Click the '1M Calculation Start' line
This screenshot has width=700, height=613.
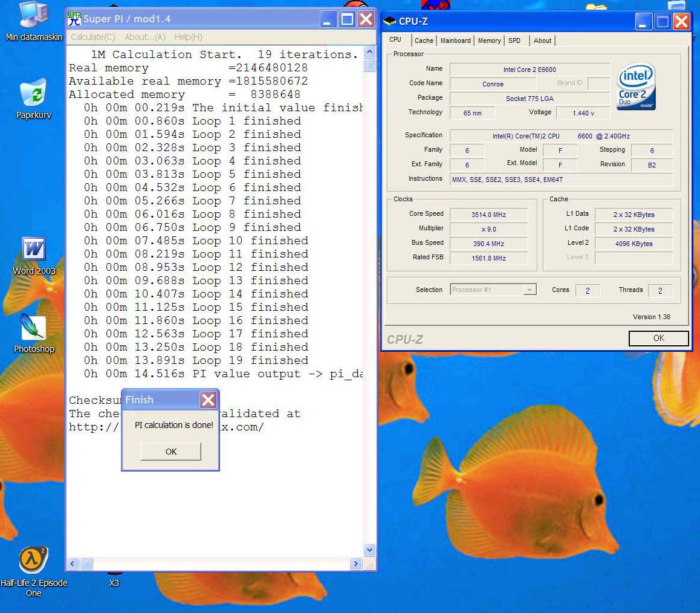pyautogui.click(x=224, y=54)
